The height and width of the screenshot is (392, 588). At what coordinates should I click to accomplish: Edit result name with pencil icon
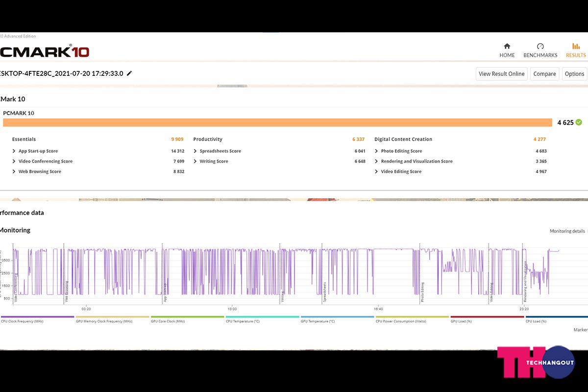(x=129, y=73)
